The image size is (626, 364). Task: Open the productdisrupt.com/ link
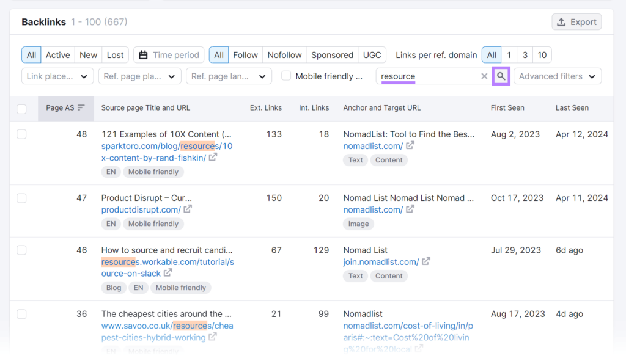(x=141, y=209)
